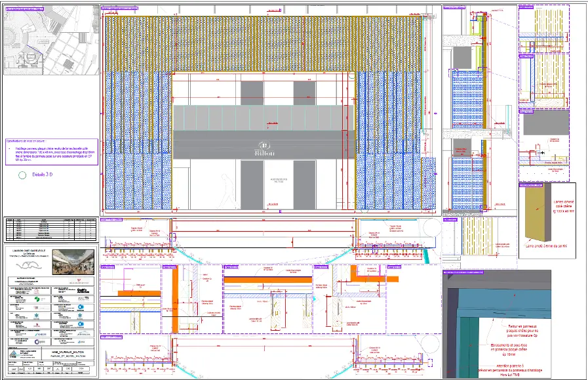Viewport: 588px width, 380px height.
Task: Click the 'PARVIS_ET_HOTEL_HILTON' subtitle text
Action: [68, 356]
